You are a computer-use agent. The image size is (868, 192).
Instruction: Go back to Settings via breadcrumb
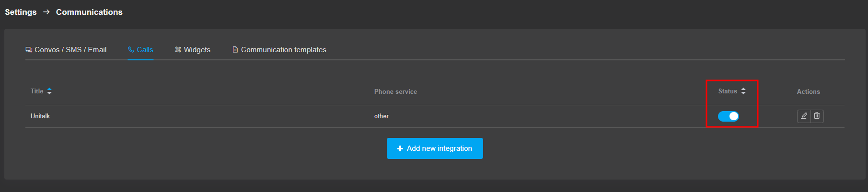21,12
